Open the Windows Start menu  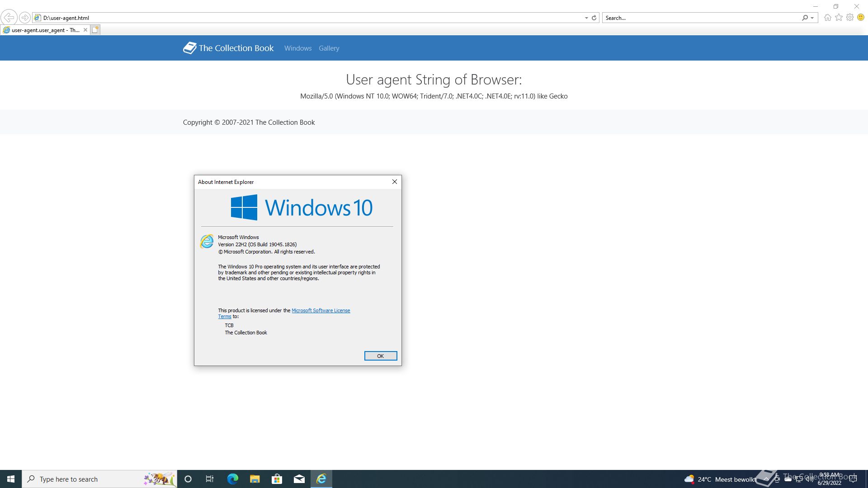(11, 479)
